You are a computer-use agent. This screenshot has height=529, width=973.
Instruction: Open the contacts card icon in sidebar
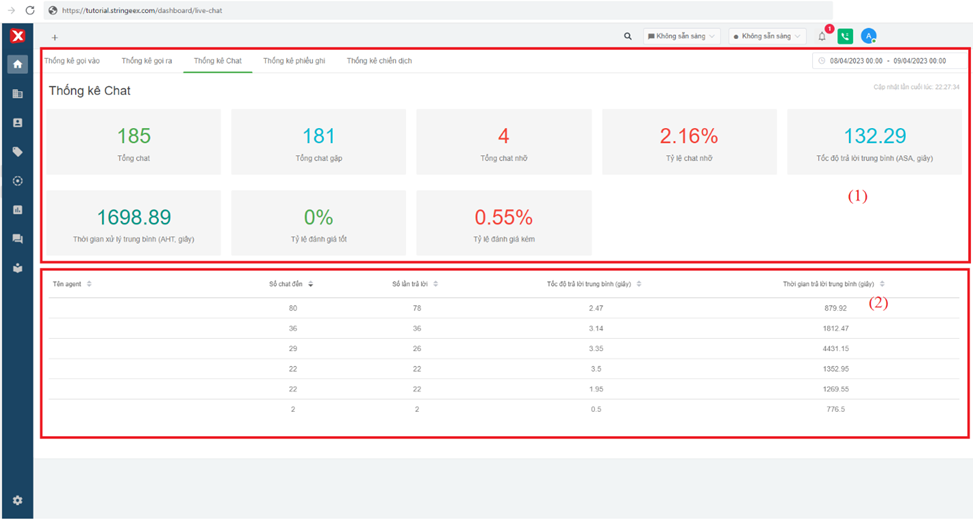17,123
